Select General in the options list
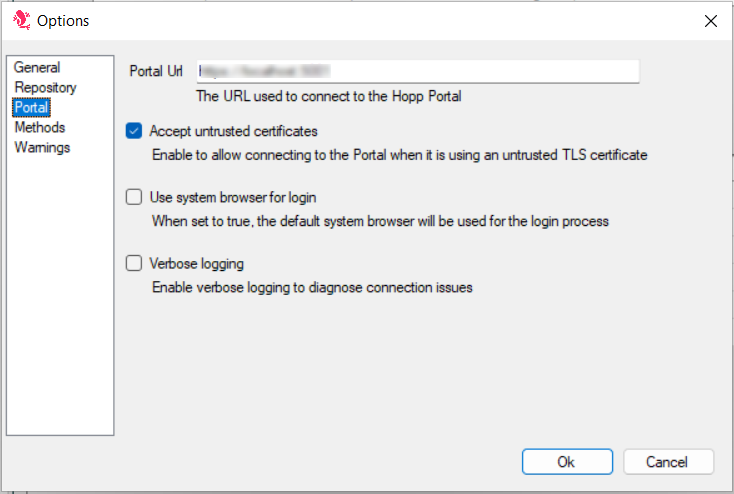The height and width of the screenshot is (494, 734). click(37, 68)
